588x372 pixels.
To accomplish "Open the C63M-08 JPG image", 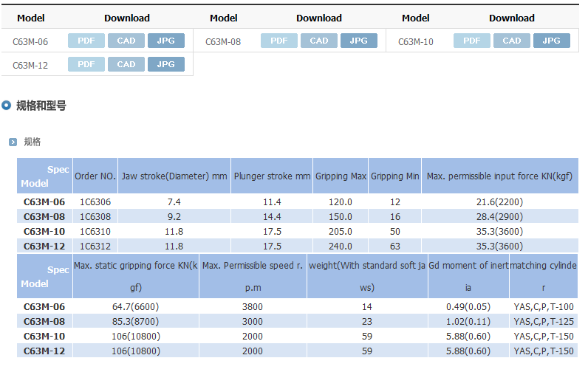I will click(359, 41).
